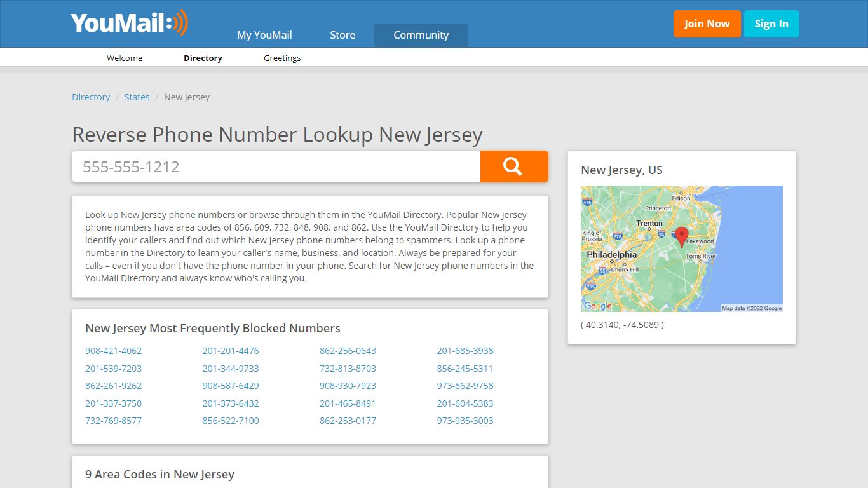
Task: Click the New Jersey map thumbnail
Action: click(682, 248)
